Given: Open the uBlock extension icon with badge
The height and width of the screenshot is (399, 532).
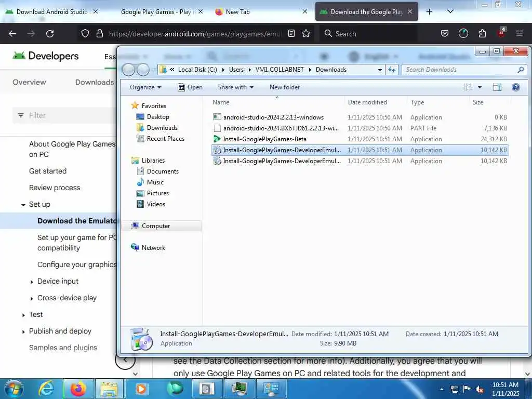Looking at the screenshot, I should pos(501,33).
